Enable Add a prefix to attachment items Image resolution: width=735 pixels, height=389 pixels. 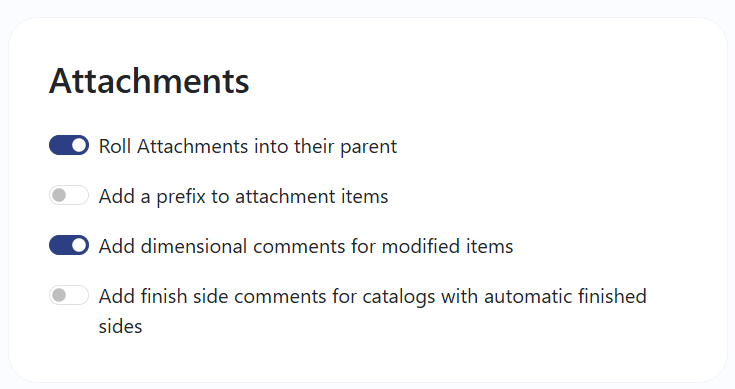(69, 195)
